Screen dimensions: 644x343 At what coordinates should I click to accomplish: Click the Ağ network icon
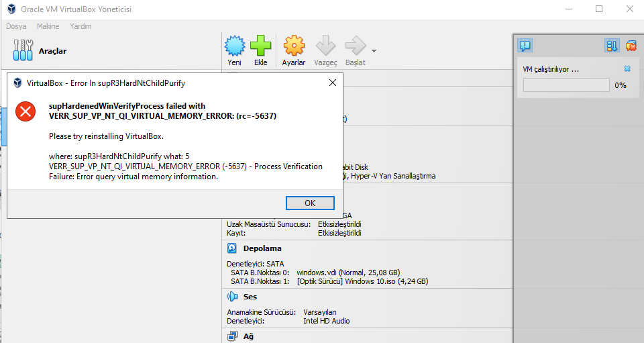click(x=233, y=336)
